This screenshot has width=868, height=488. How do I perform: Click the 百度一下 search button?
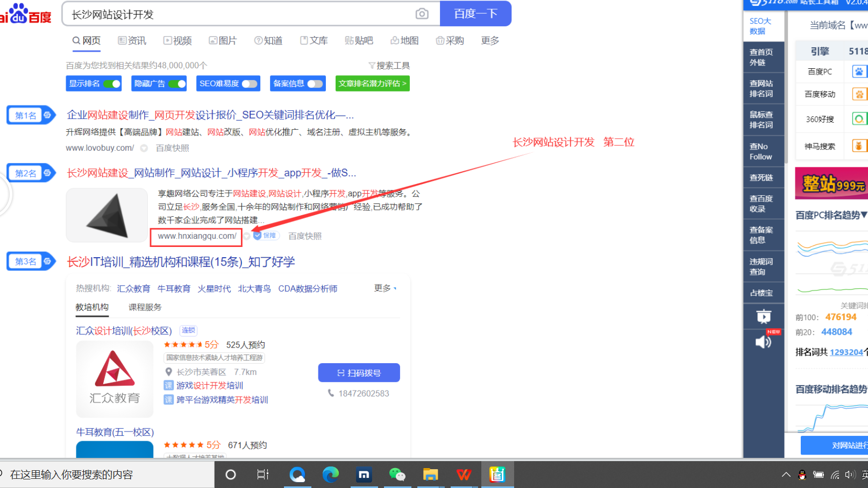click(475, 13)
